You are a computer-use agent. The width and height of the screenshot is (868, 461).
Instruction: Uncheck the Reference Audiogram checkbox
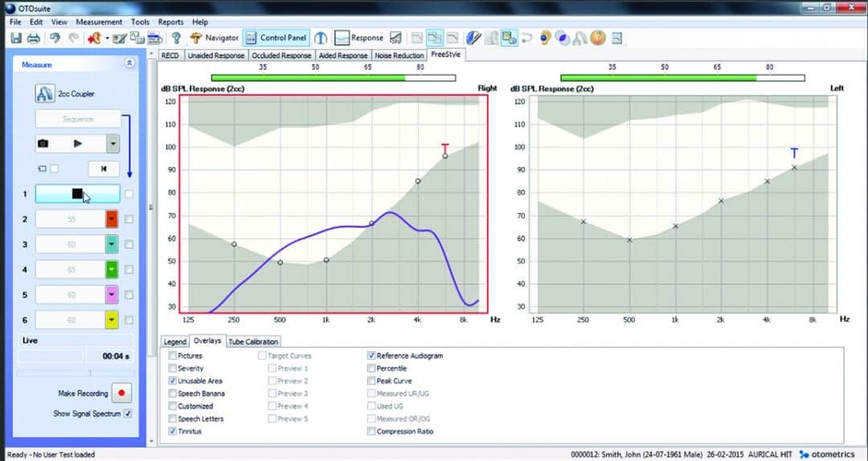tap(371, 356)
